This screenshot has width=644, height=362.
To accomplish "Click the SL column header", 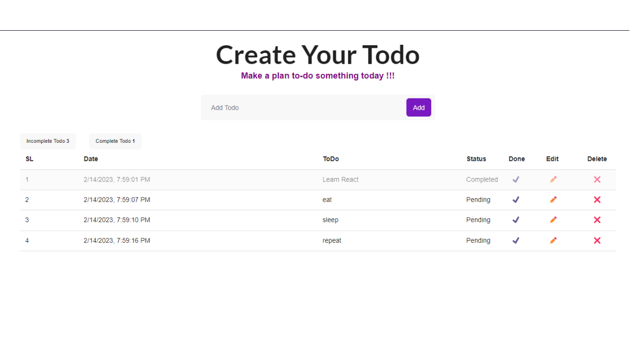I will (x=30, y=159).
